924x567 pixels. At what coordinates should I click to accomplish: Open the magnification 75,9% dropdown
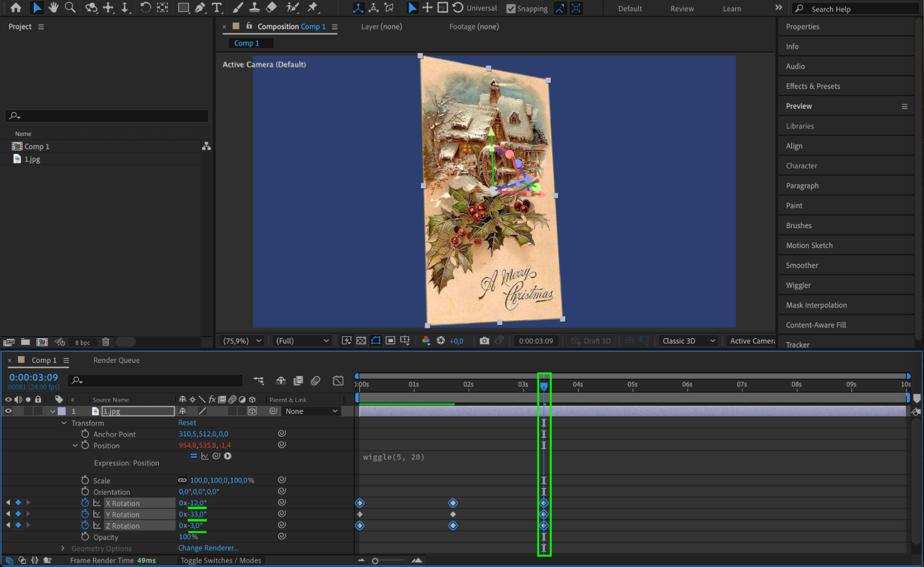242,341
